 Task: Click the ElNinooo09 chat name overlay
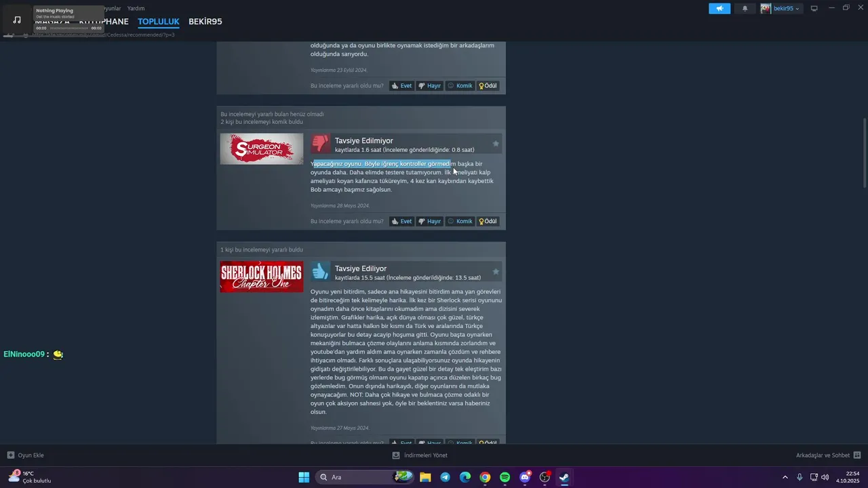click(24, 354)
